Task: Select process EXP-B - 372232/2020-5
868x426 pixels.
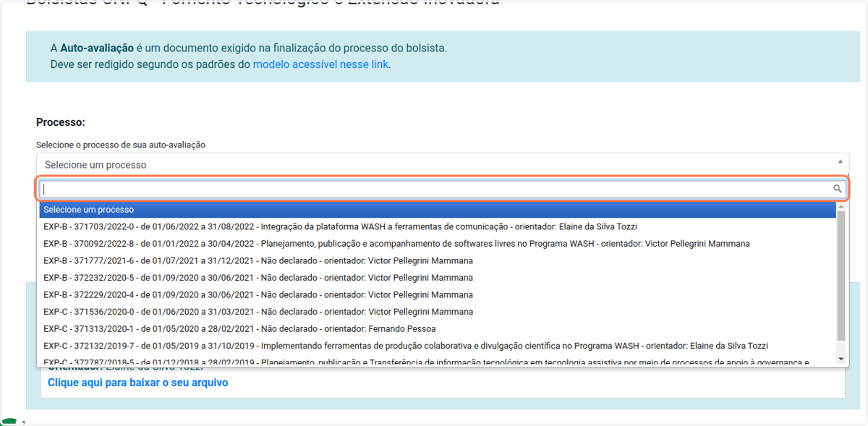Action: pyautogui.click(x=438, y=278)
